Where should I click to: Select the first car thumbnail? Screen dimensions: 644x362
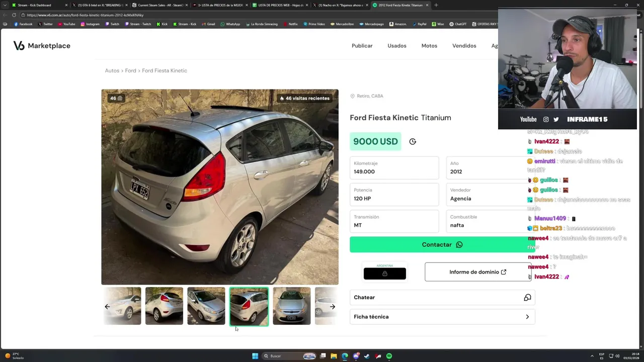pos(122,306)
